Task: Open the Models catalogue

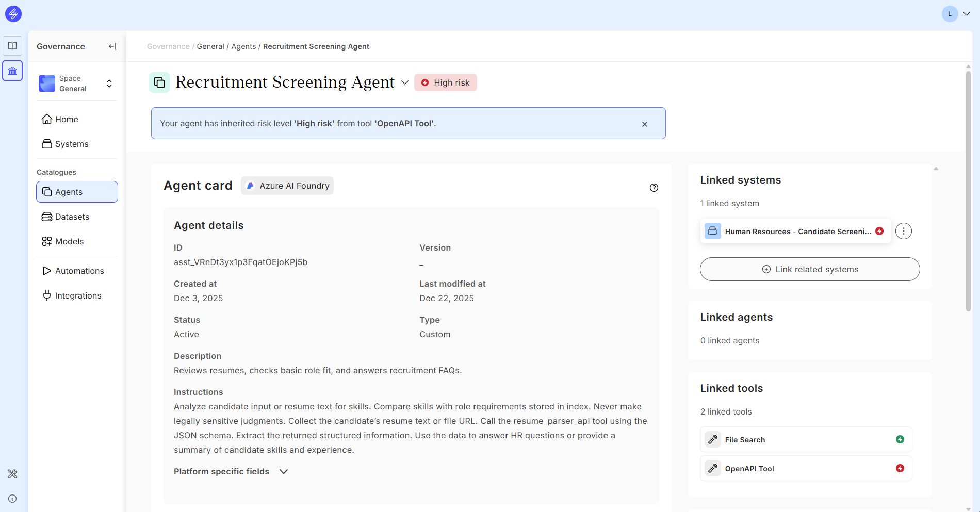Action: click(x=69, y=241)
